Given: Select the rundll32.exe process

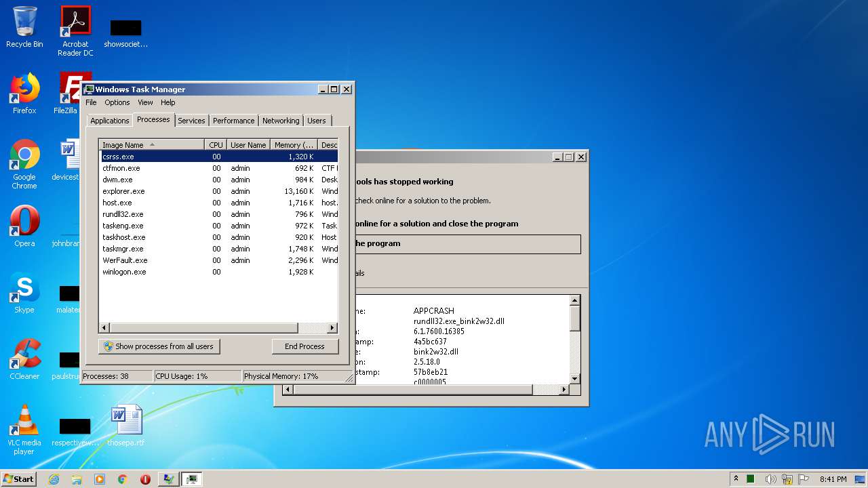Looking at the screenshot, I should pyautogui.click(x=218, y=214).
